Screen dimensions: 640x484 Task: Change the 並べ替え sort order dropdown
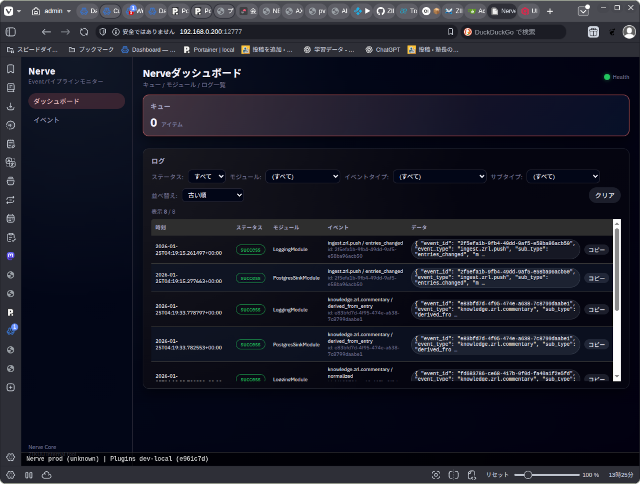click(213, 195)
